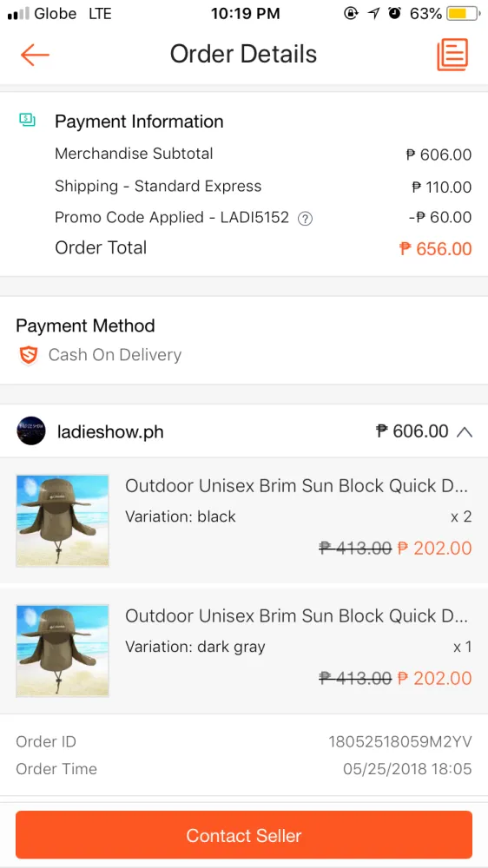This screenshot has height=868, width=488.
Task: Tap the Shopee shield icon by Cash On Delivery
Action: click(x=29, y=355)
